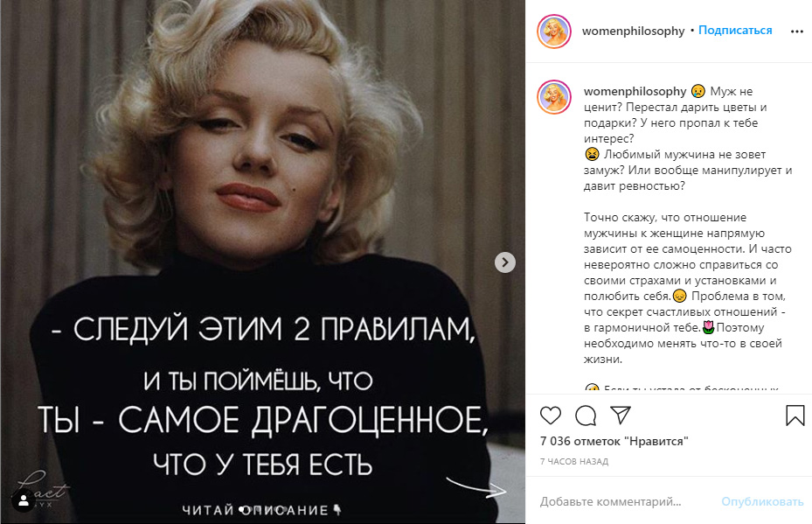This screenshot has width=812, height=524.
Task: View the 7 036 likes list
Action: point(614,442)
